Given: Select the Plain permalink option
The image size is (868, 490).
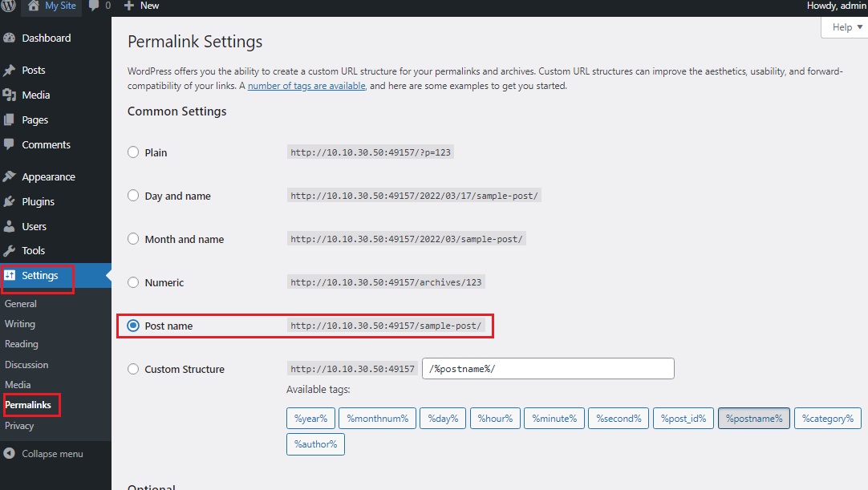Looking at the screenshot, I should coord(133,152).
